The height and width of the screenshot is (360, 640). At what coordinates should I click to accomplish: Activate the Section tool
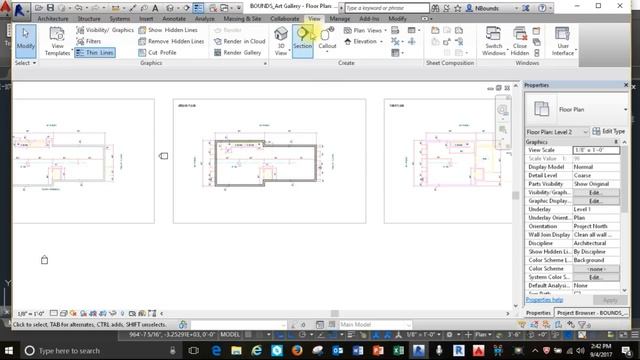[x=302, y=41]
